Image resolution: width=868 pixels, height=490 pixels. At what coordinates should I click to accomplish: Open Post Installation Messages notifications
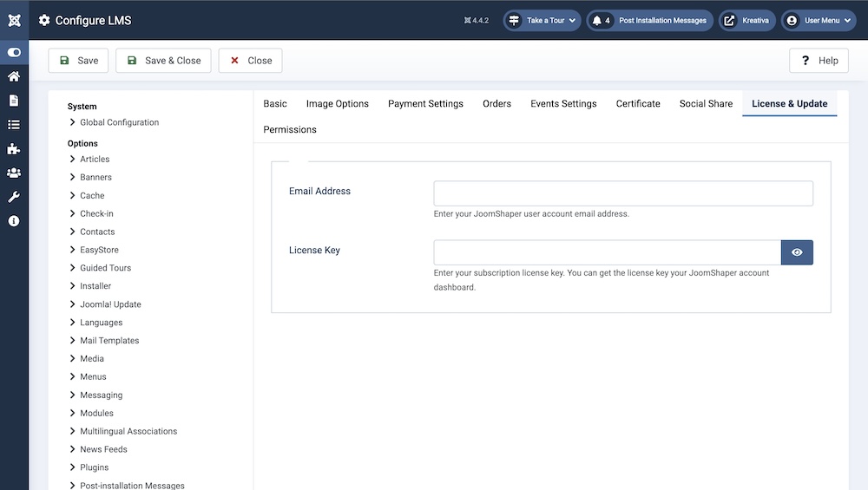click(x=650, y=20)
